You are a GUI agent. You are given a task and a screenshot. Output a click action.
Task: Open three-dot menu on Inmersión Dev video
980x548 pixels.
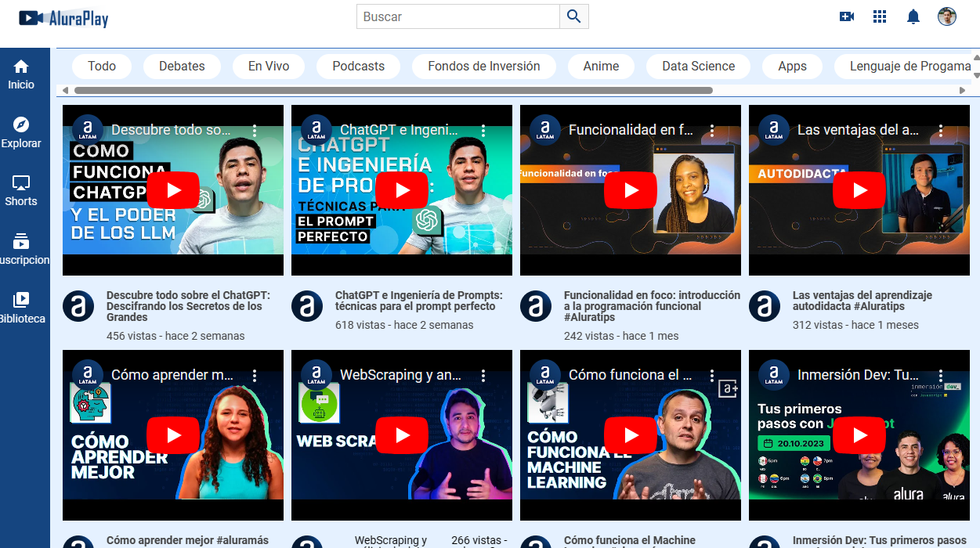[x=941, y=376]
